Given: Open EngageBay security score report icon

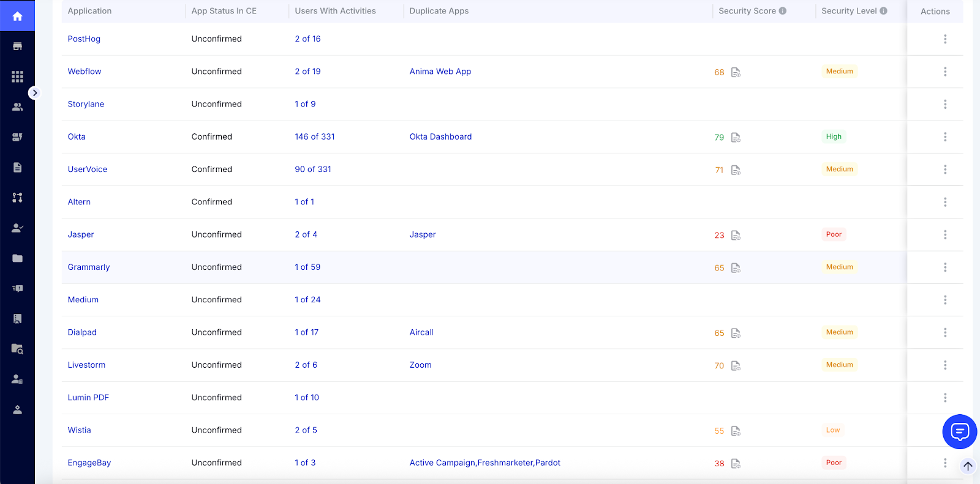Looking at the screenshot, I should coord(736,463).
